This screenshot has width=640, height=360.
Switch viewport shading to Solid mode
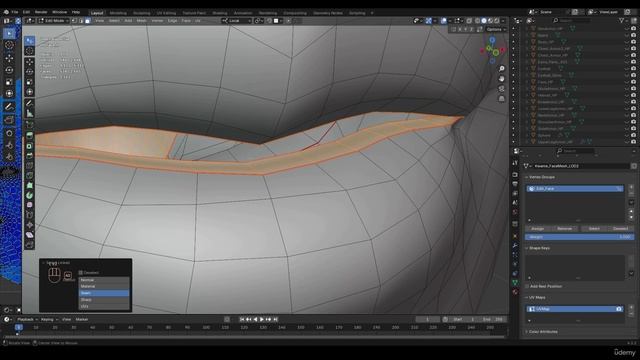point(484,20)
